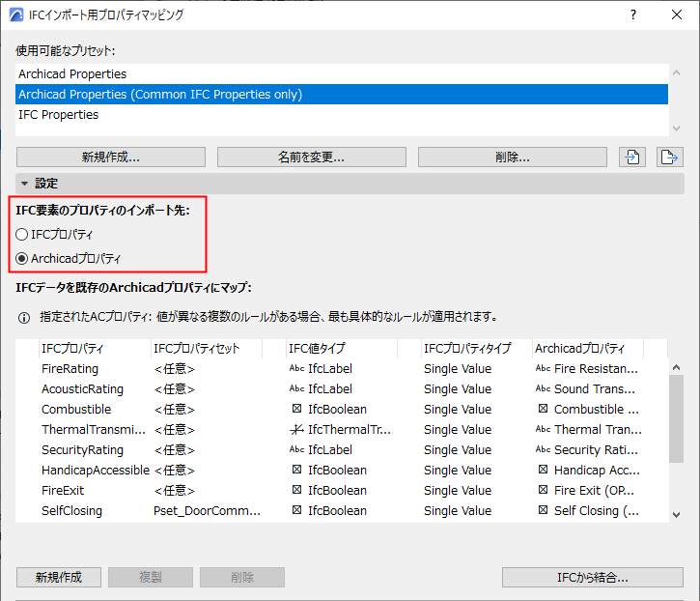Click Abc icon beside Fire Resistan... property

(x=543, y=368)
